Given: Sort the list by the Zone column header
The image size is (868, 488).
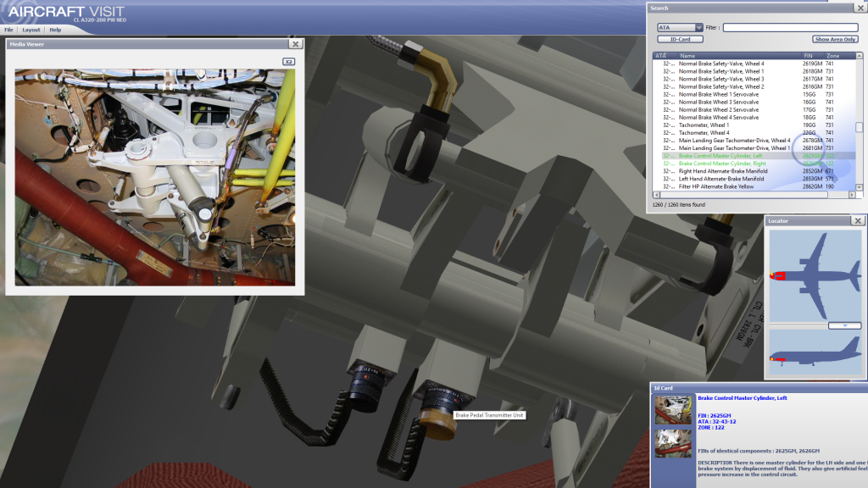Looking at the screenshot, I should click(839, 56).
